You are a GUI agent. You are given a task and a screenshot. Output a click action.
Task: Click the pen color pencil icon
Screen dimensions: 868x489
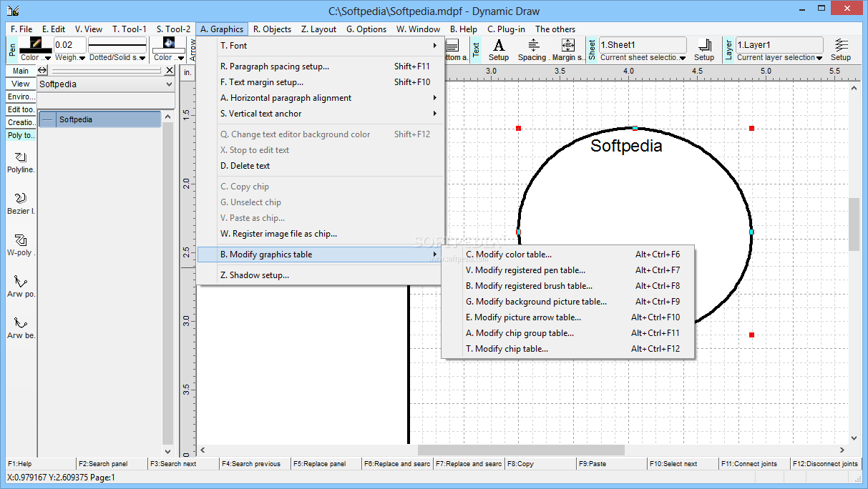tap(36, 42)
